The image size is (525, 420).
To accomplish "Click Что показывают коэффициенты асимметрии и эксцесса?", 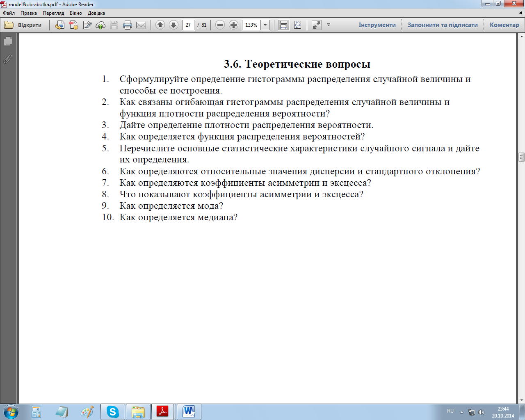I will pyautogui.click(x=241, y=194).
